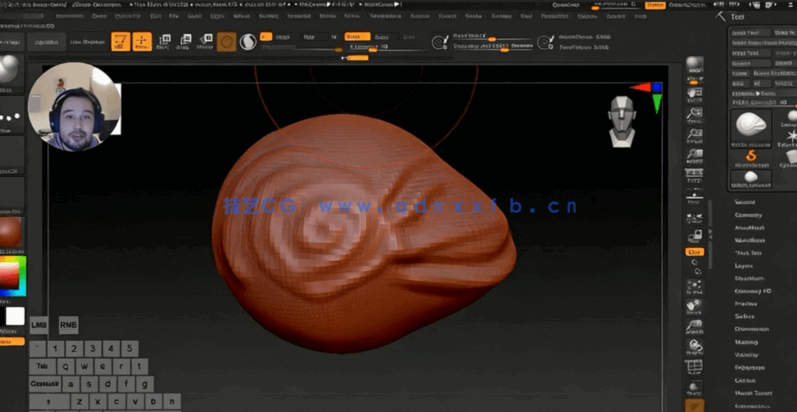Click the Scroll hand icon on right shelf

pyautogui.click(x=694, y=93)
